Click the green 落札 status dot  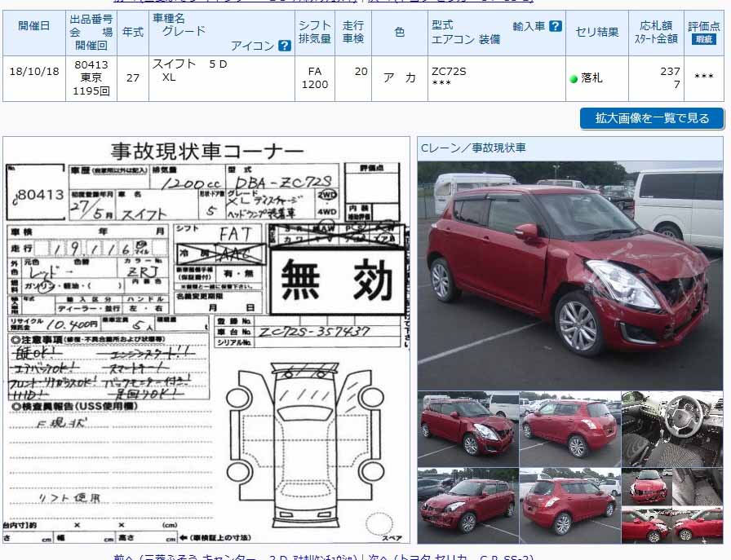coord(574,79)
